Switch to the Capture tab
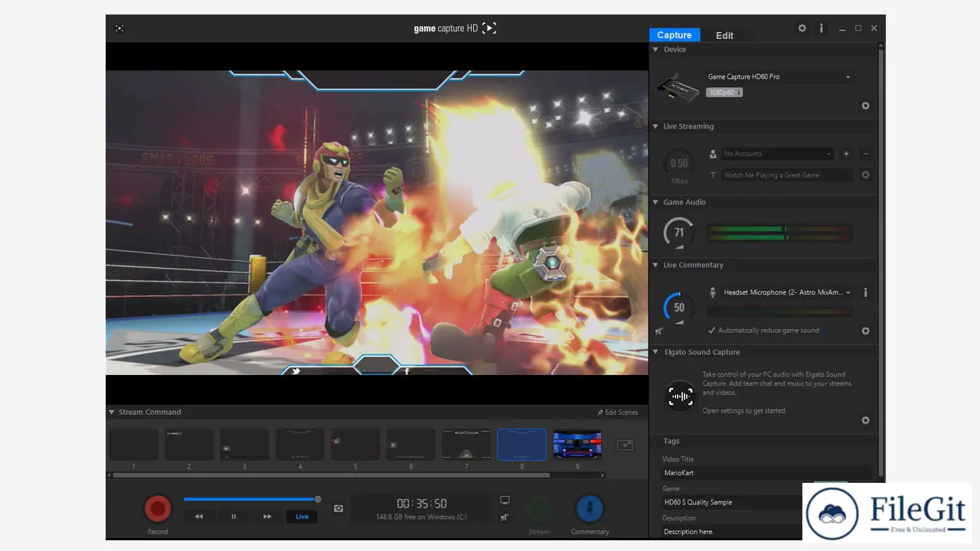This screenshot has height=551, width=980. [x=675, y=35]
